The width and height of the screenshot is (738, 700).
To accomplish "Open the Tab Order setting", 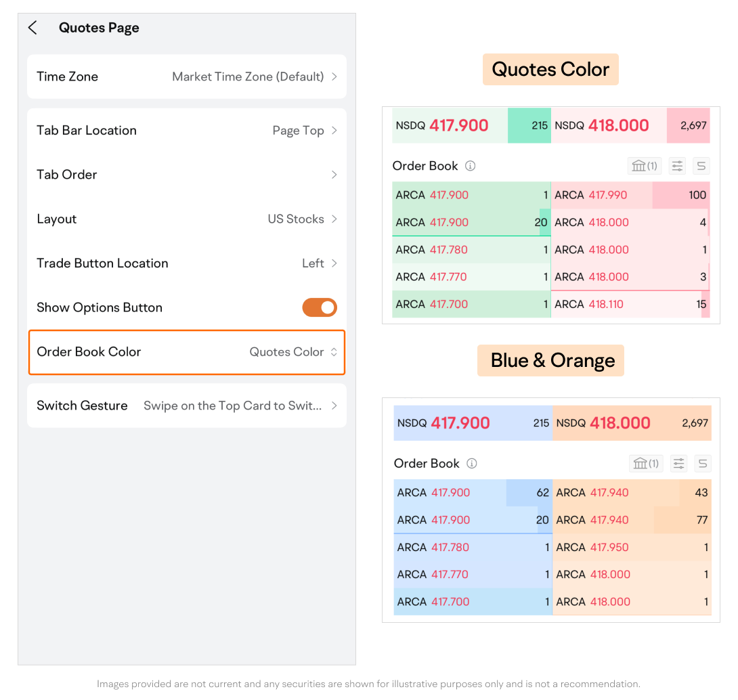I will click(x=186, y=175).
